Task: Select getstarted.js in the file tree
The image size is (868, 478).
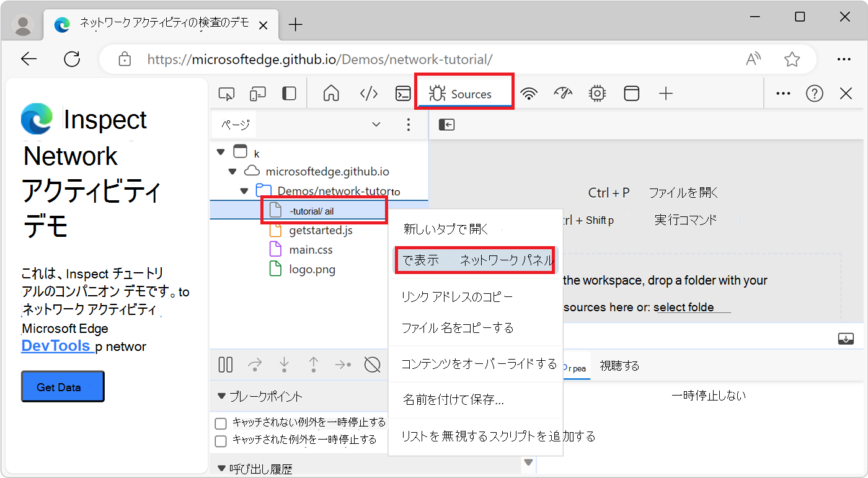Action: tap(320, 229)
